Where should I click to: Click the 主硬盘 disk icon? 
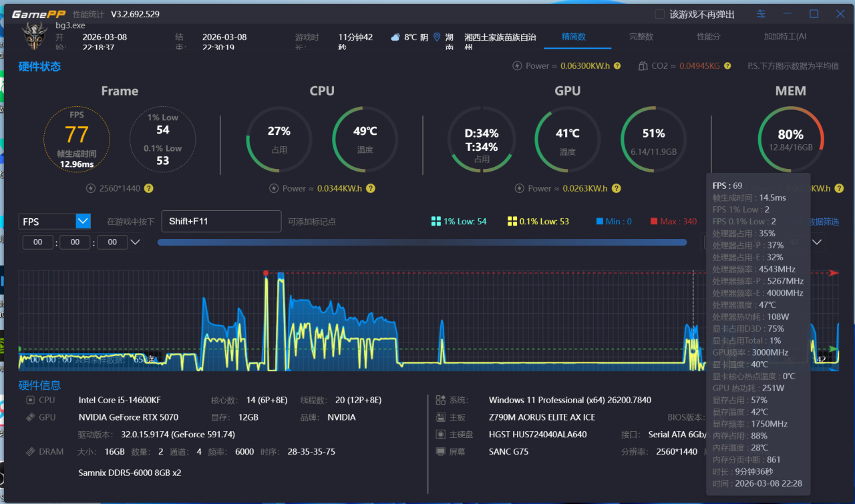(x=440, y=435)
